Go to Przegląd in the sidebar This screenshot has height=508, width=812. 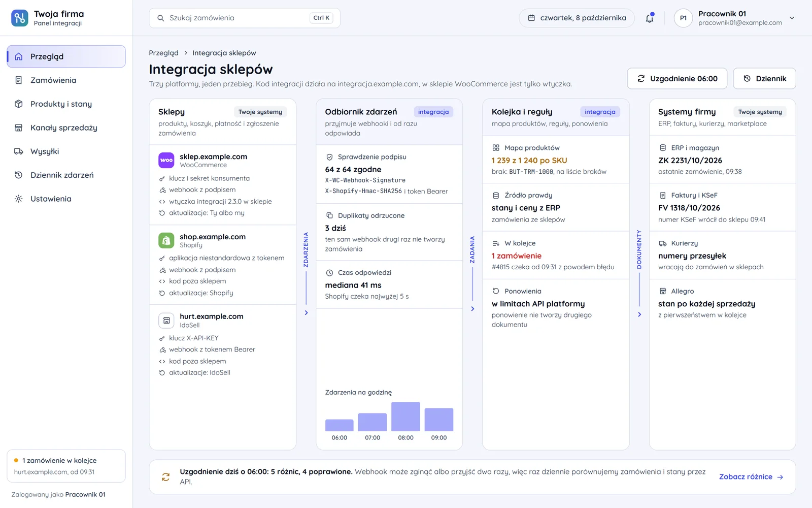point(66,56)
